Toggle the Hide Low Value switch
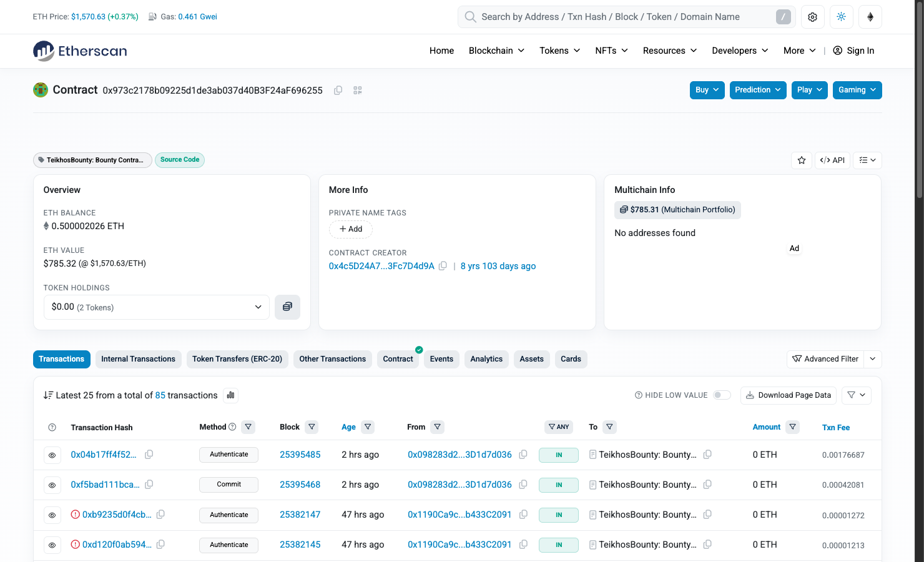 click(722, 395)
